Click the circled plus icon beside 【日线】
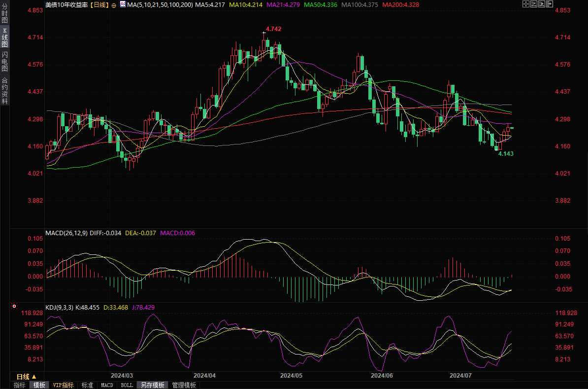This screenshot has height=389, width=588. (114, 4)
